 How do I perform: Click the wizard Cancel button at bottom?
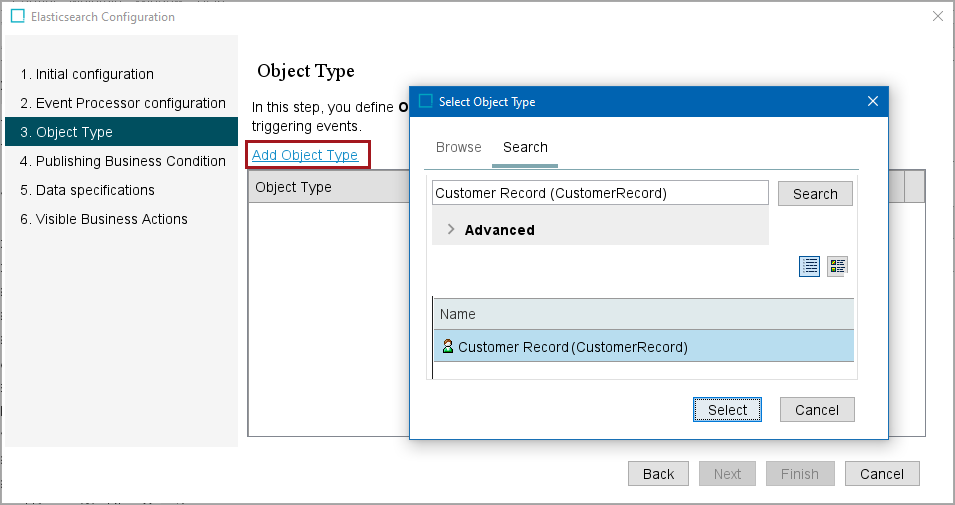(x=882, y=474)
